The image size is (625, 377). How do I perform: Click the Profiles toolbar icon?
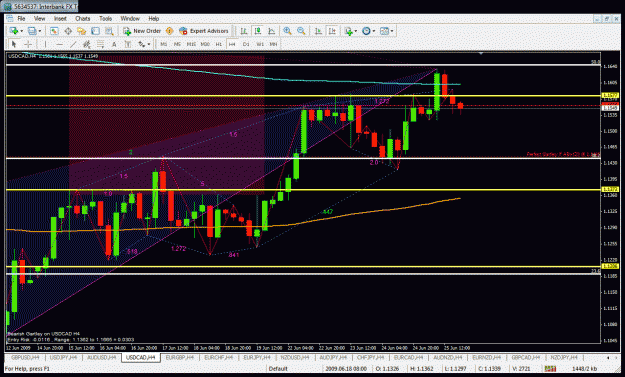[32, 31]
